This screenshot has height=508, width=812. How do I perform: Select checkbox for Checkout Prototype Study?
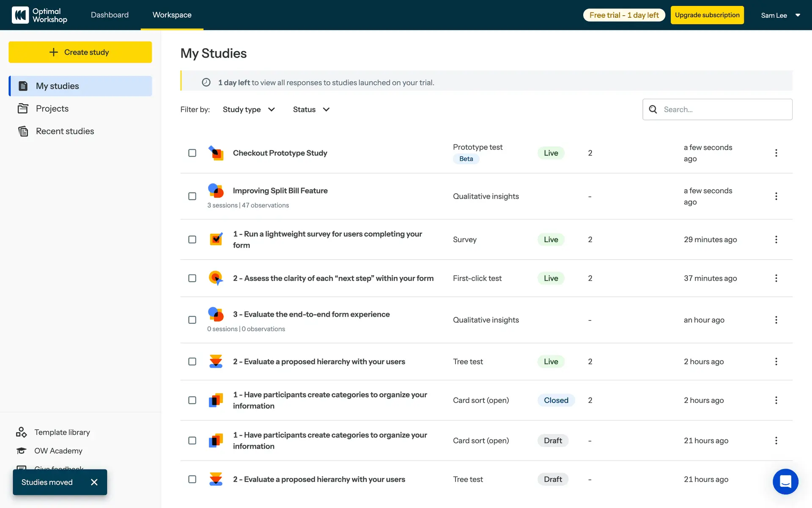(x=192, y=153)
